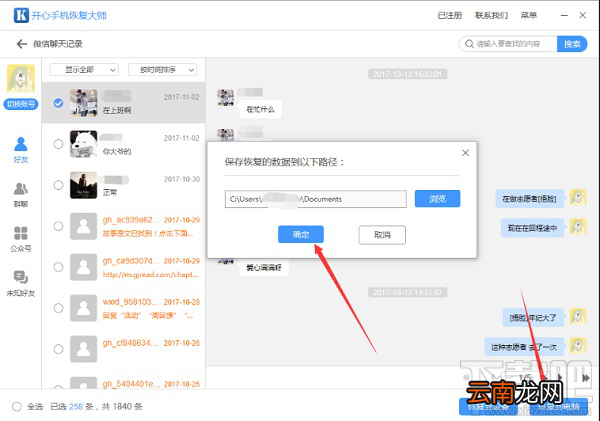
Task: Click the dark avatar of 正常 contact
Action: [83, 185]
